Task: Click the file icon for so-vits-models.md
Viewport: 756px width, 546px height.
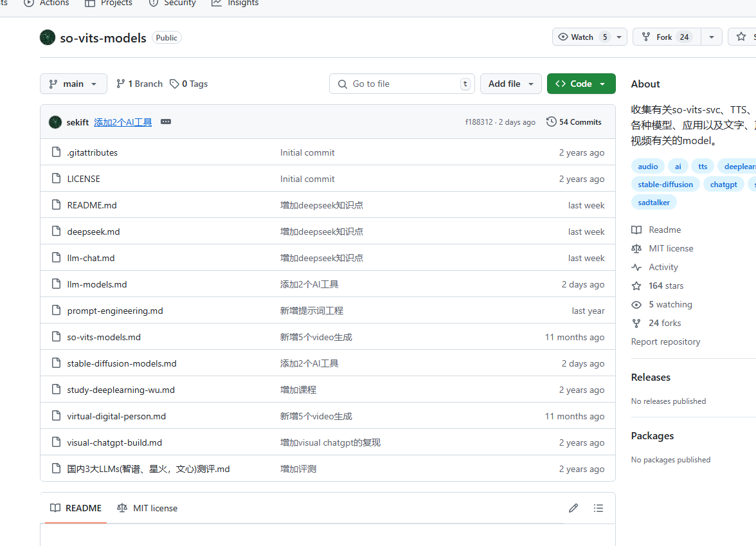Action: (x=56, y=337)
